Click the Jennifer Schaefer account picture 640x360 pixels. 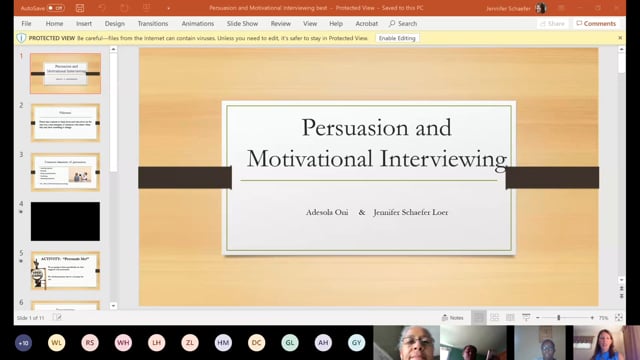541,8
